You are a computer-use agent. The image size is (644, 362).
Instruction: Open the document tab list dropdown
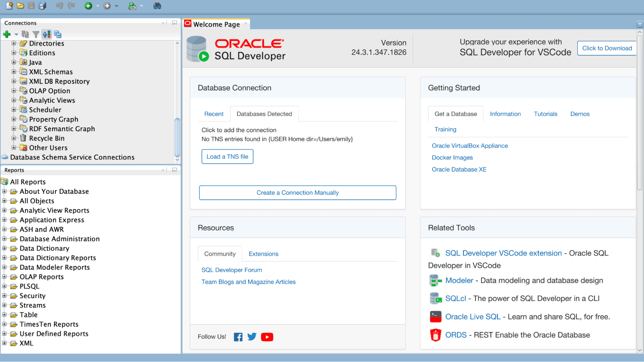click(x=640, y=24)
